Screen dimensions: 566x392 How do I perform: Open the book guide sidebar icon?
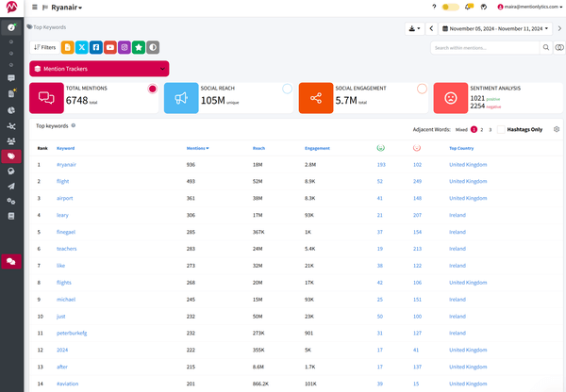11,216
